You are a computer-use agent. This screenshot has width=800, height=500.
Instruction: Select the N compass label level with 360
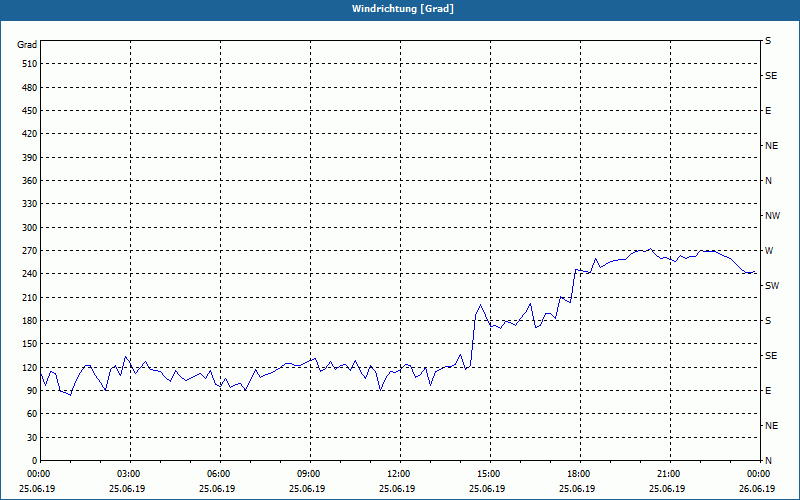768,181
